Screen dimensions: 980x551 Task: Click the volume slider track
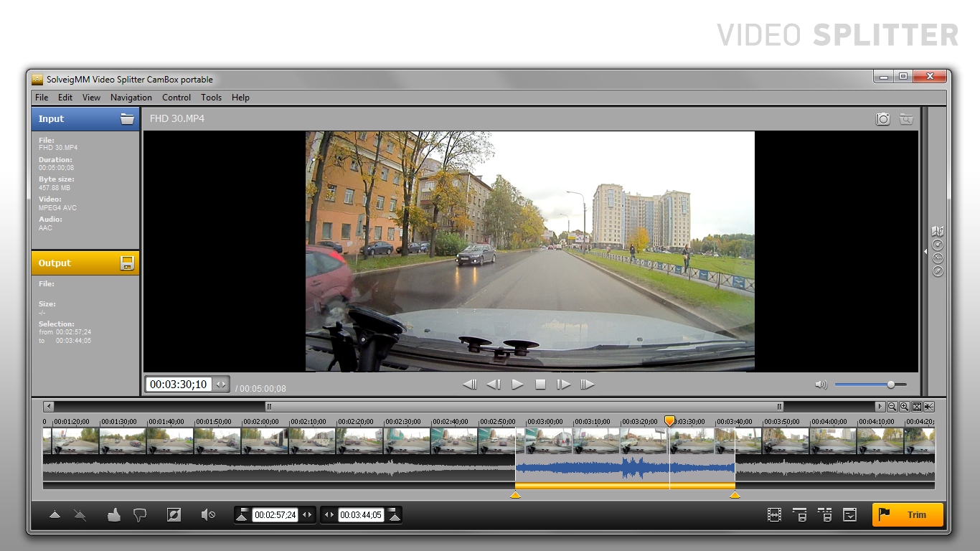861,385
